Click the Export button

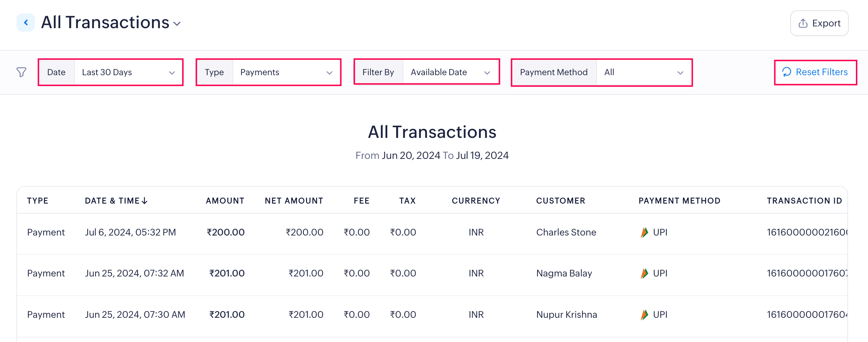coord(819,23)
